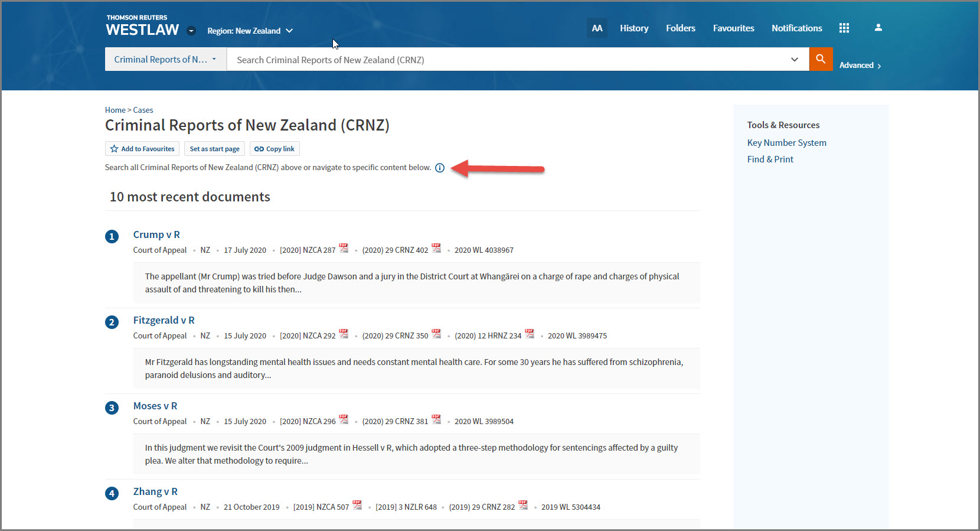Open PDF icon next to (2020) 29 CRNZ 350
This screenshot has width=980, height=531.
[436, 334]
